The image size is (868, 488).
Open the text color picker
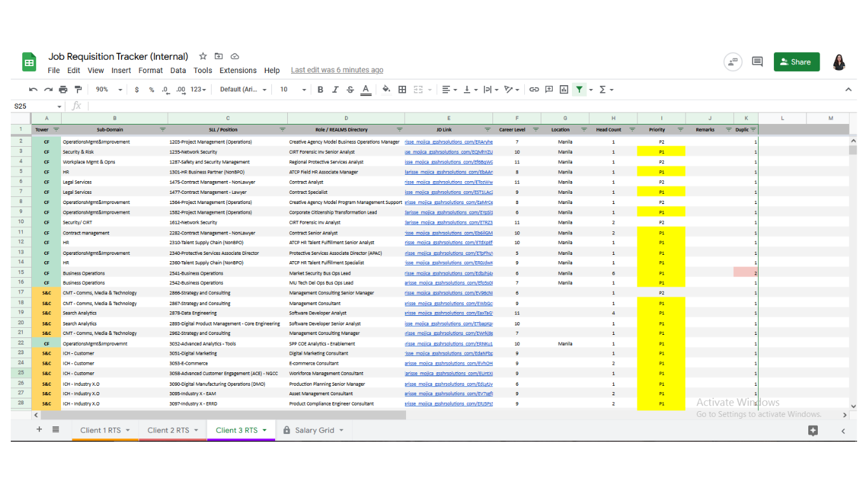(x=365, y=90)
